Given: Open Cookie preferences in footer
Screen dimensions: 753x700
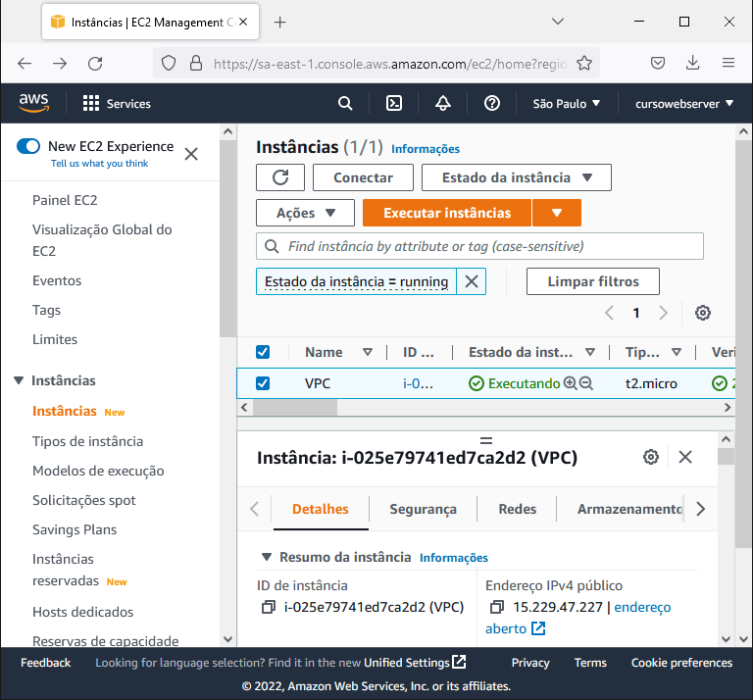Looking at the screenshot, I should pyautogui.click(x=681, y=663).
